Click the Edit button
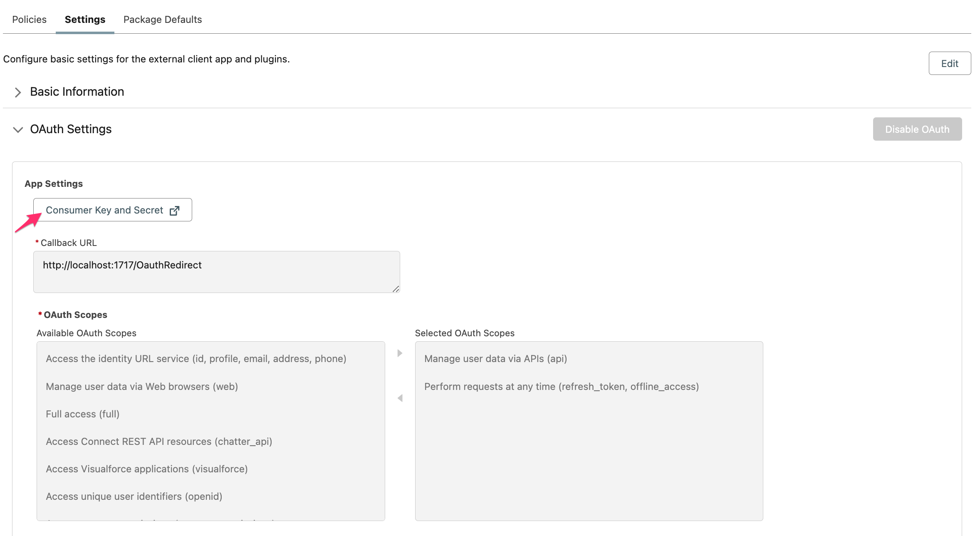This screenshot has width=980, height=536. [950, 63]
